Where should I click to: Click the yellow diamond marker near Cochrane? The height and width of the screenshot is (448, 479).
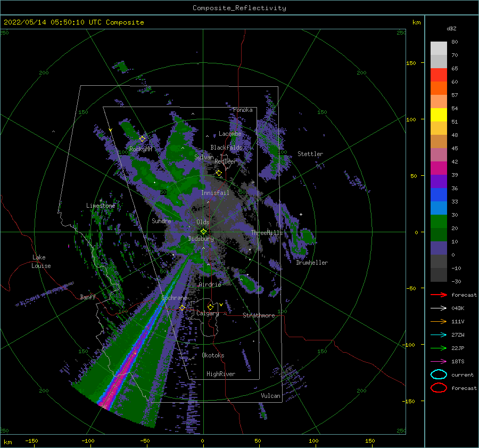(182, 307)
